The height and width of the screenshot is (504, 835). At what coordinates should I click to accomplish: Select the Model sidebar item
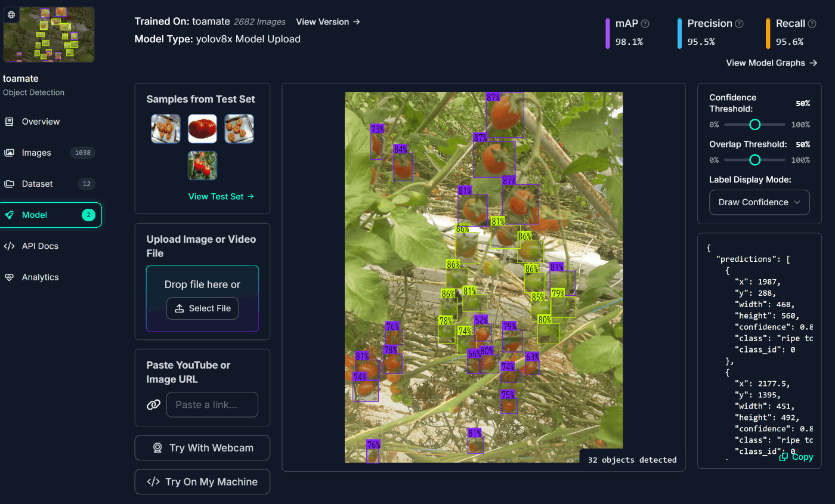[51, 215]
